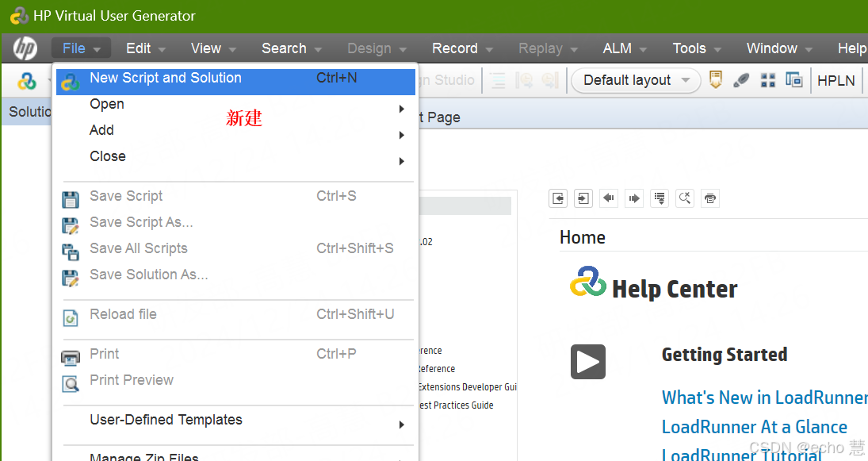Open the ALM menu
This screenshot has height=461, width=868.
[x=625, y=48]
